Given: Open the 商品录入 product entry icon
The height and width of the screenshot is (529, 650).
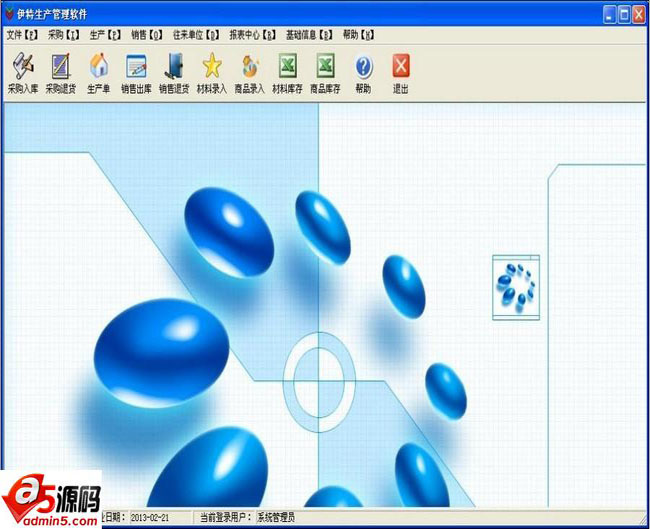Looking at the screenshot, I should point(250,73).
